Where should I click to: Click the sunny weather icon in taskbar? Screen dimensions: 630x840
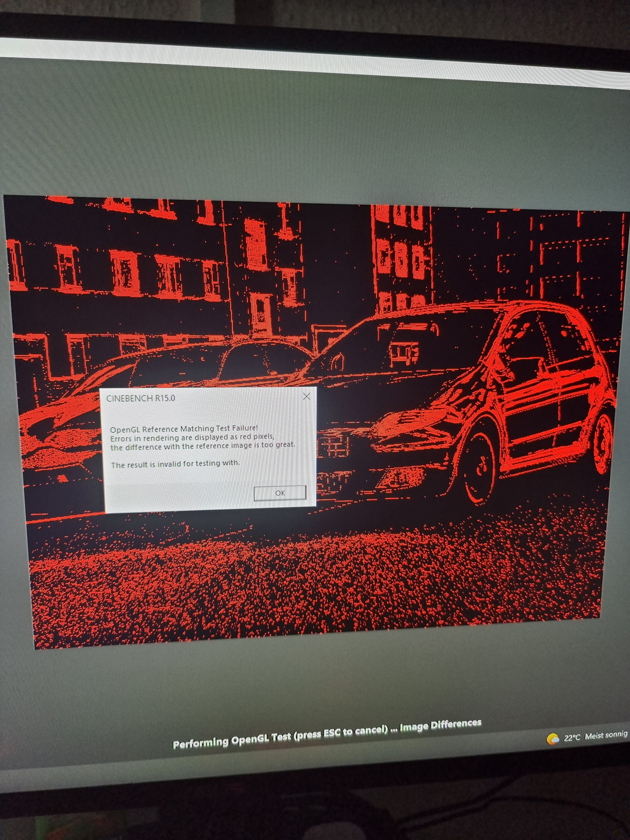click(x=553, y=739)
